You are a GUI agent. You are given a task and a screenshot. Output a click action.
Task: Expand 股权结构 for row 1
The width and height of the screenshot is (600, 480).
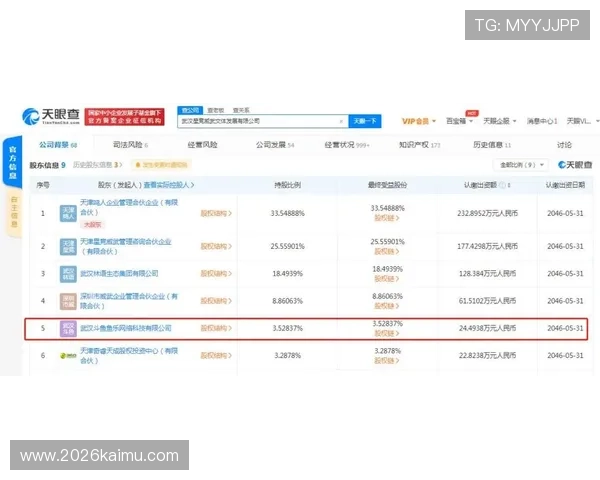click(x=216, y=214)
